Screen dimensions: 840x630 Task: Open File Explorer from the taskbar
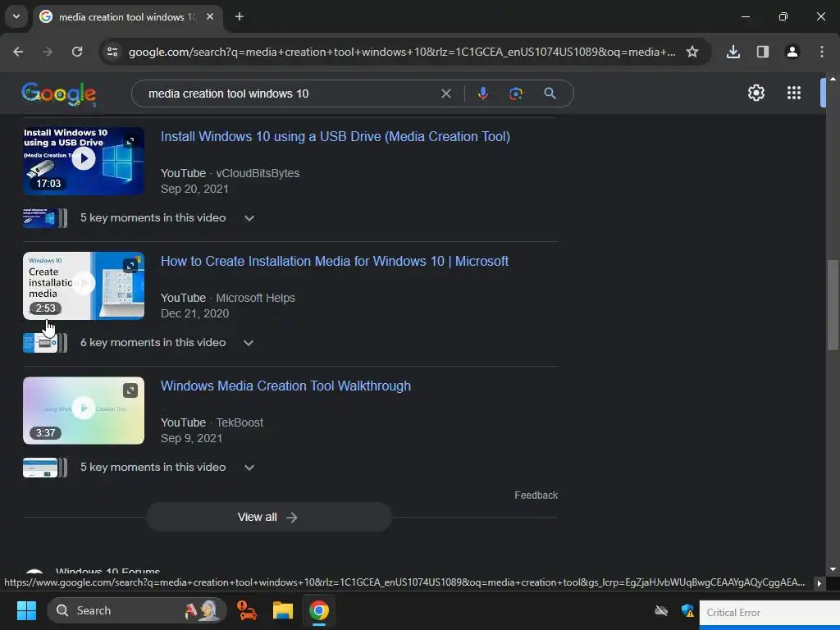click(x=283, y=610)
